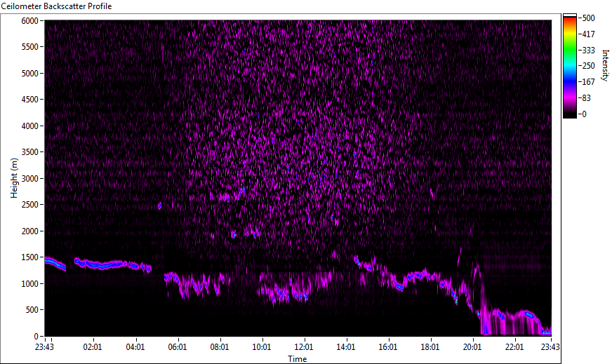Click the 04:01 time tick label
Viewport: 612px width, 364px height.
(135, 347)
